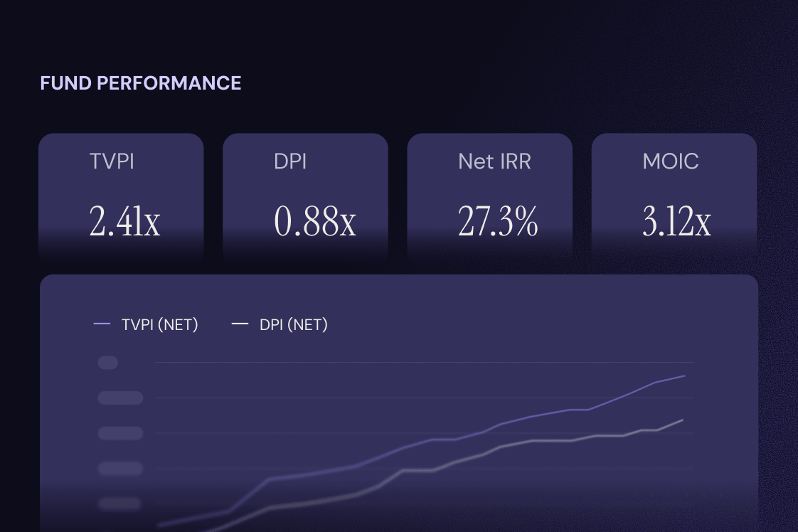This screenshot has width=798, height=532.
Task: Click the end point of the purple TVPI line
Action: coord(684,376)
